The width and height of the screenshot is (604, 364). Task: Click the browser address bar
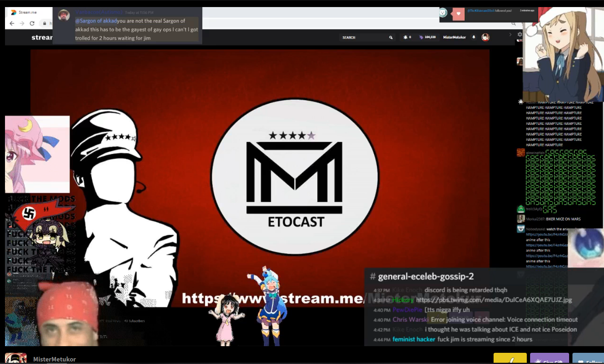(279, 24)
